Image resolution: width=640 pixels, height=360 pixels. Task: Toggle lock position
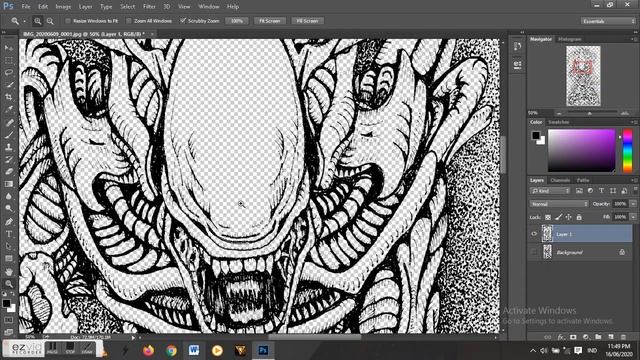tap(569, 217)
